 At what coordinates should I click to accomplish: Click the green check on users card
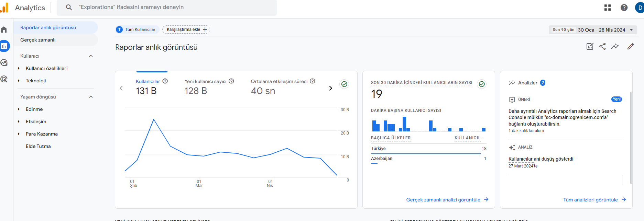344,84
